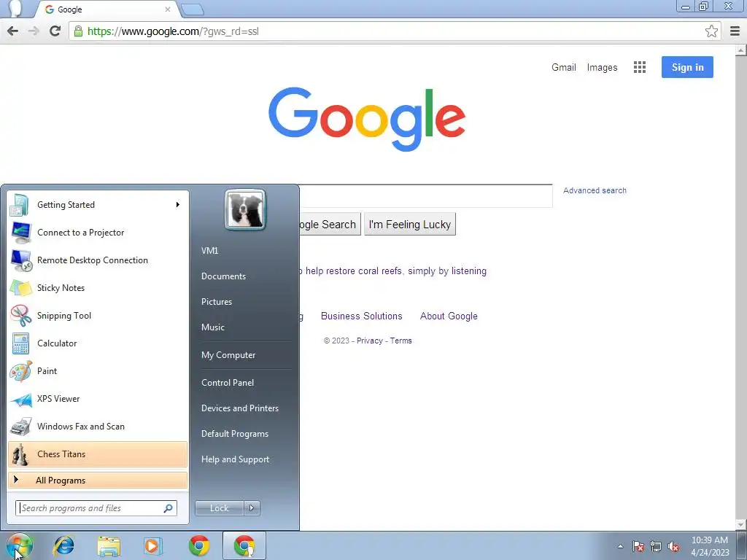Click the Action Center flag tray icon
This screenshot has height=560, width=747.
pos(638,546)
